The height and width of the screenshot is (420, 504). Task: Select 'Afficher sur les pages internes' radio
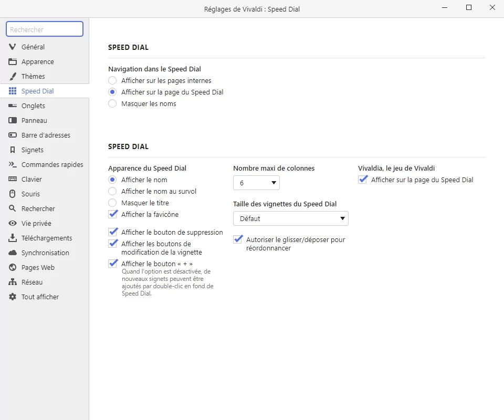(112, 81)
